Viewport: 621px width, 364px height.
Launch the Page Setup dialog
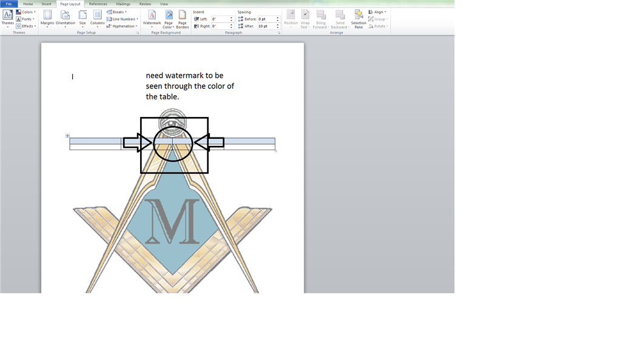click(138, 33)
